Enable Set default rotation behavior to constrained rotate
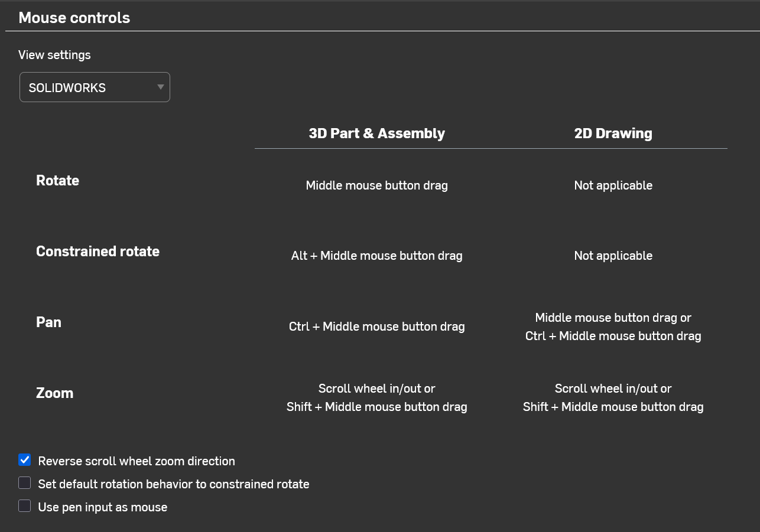760x532 pixels. coord(25,484)
